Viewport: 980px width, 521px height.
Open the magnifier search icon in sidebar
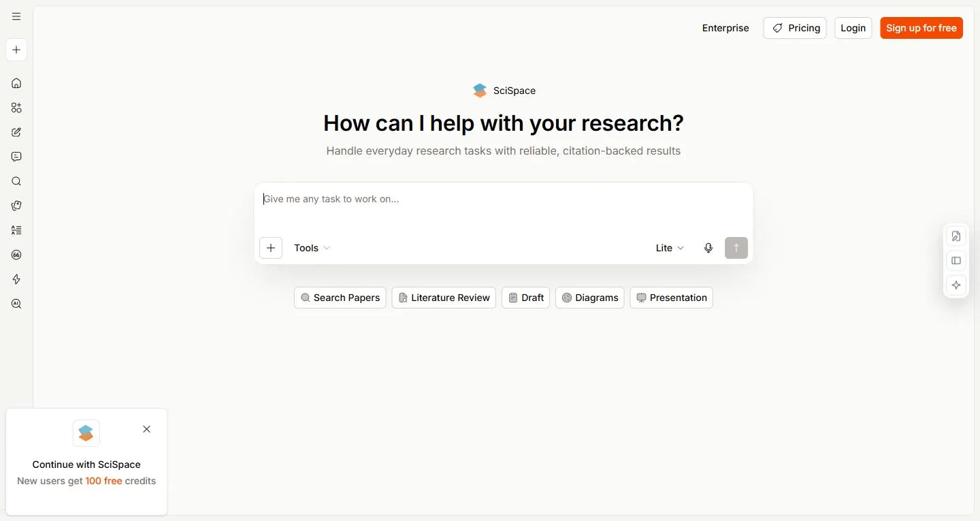tap(16, 181)
